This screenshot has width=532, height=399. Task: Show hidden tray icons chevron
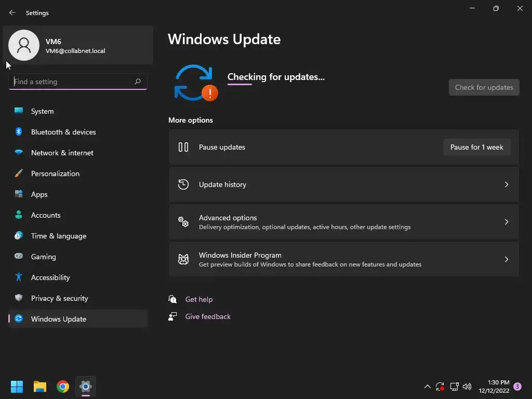coord(428,387)
